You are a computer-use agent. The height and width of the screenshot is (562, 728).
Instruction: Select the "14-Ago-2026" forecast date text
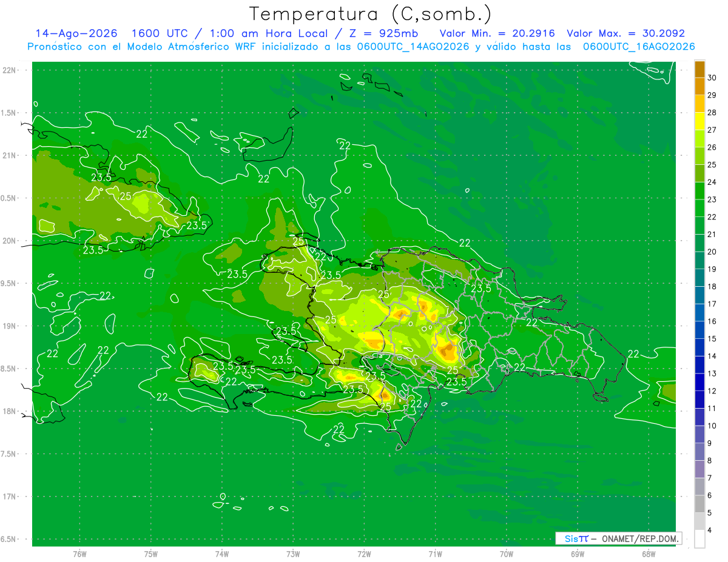pyautogui.click(x=76, y=33)
